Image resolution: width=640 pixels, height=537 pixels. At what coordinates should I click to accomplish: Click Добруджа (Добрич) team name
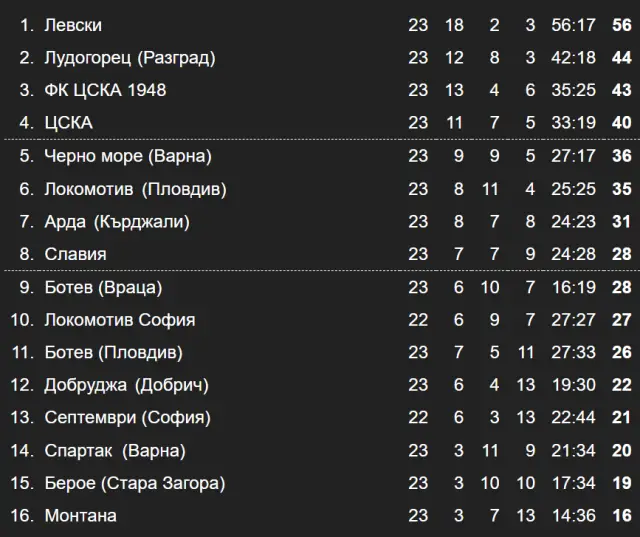tap(126, 385)
